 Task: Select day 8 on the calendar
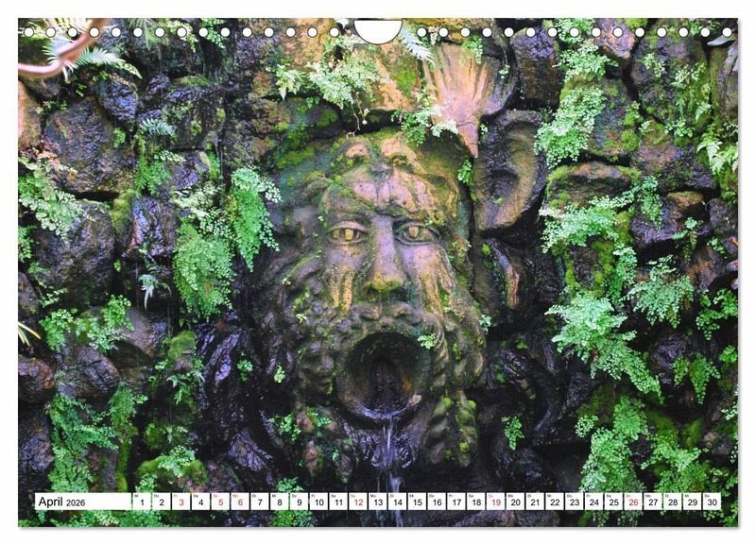[280, 502]
